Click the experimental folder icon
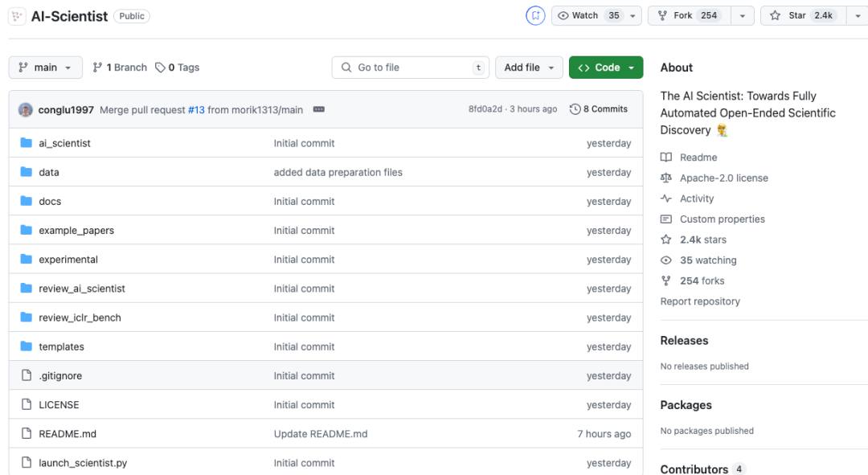 26,259
